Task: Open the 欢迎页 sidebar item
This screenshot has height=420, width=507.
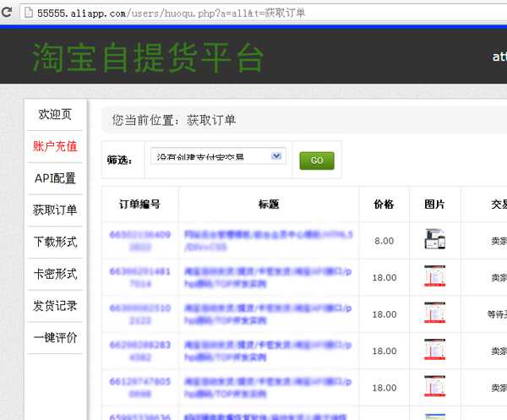Action: point(55,114)
